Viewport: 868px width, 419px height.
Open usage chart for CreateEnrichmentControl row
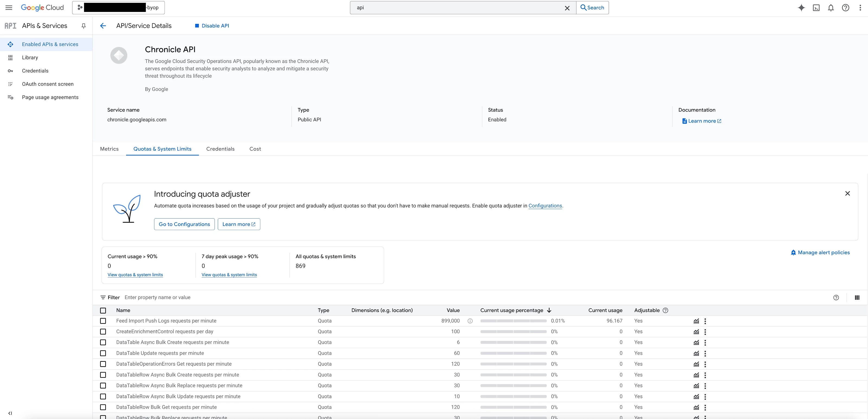click(x=696, y=332)
